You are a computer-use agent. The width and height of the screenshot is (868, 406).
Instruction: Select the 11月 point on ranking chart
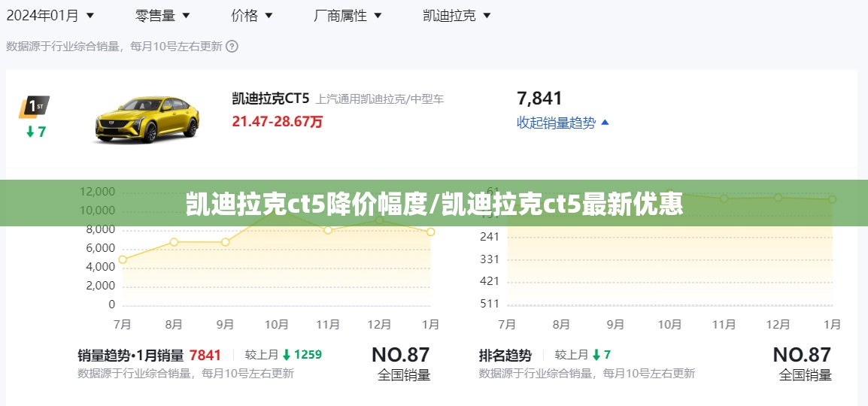[x=724, y=198]
